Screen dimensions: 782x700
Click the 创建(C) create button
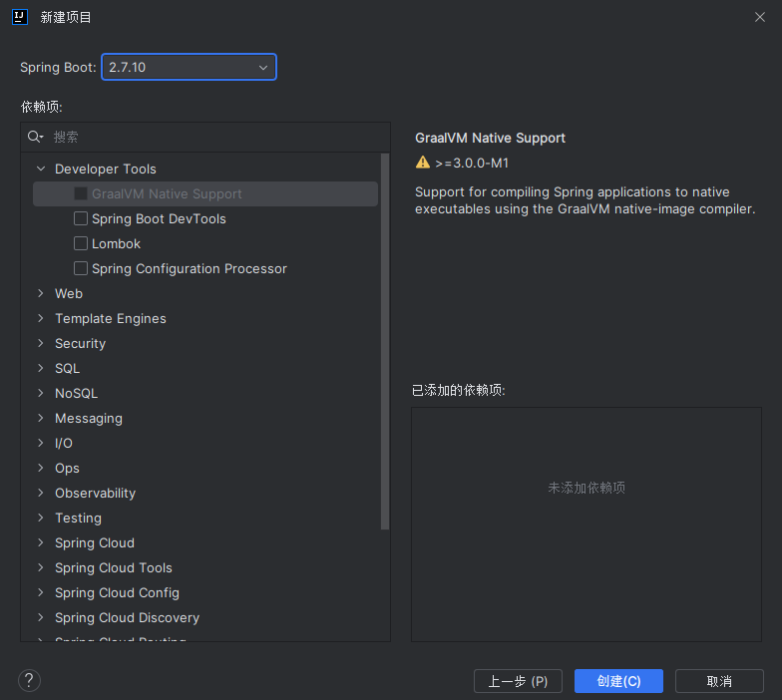click(x=618, y=681)
